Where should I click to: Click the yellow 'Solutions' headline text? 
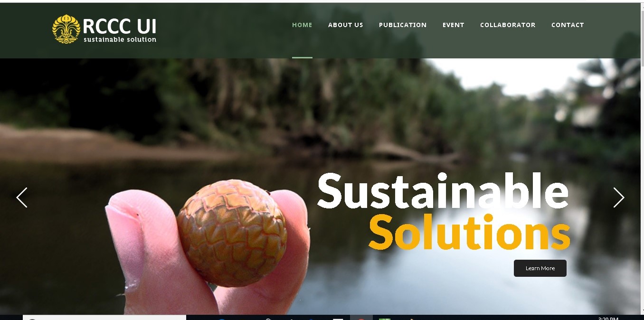pyautogui.click(x=469, y=232)
